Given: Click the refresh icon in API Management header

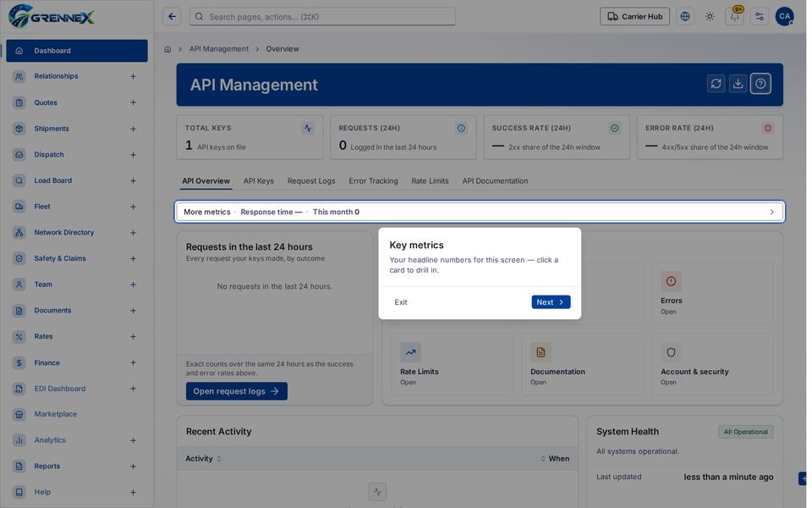Looking at the screenshot, I should (716, 84).
